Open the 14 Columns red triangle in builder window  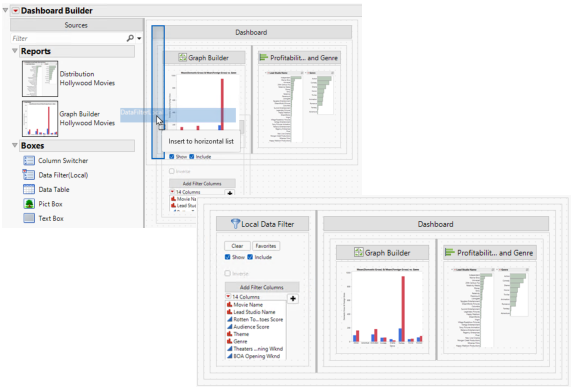point(172,192)
